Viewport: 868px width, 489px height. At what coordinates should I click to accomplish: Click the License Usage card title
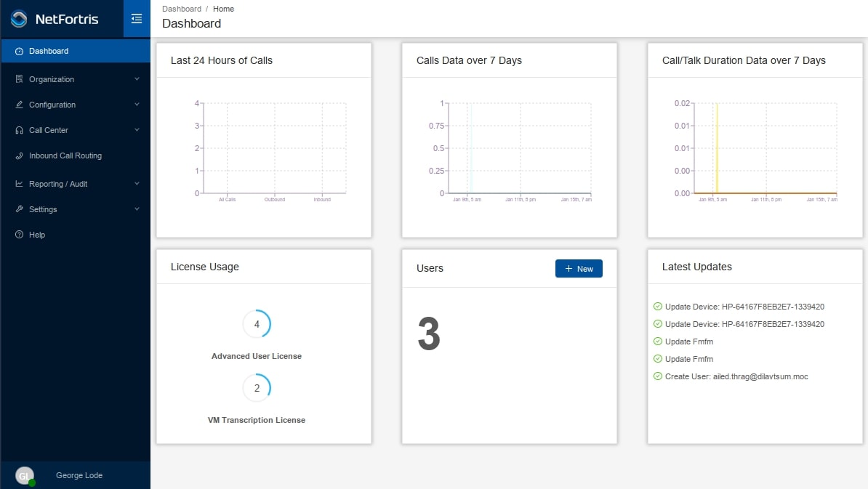pyautogui.click(x=205, y=267)
